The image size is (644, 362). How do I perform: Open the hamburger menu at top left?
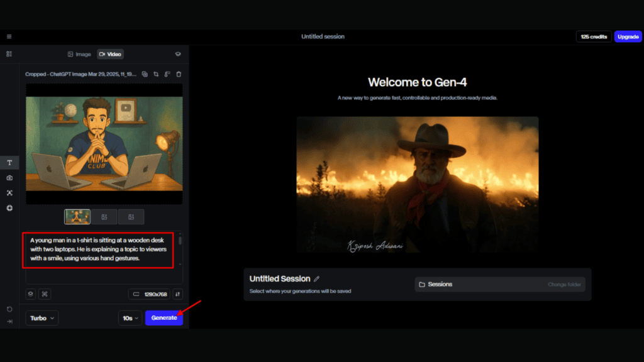point(9,36)
